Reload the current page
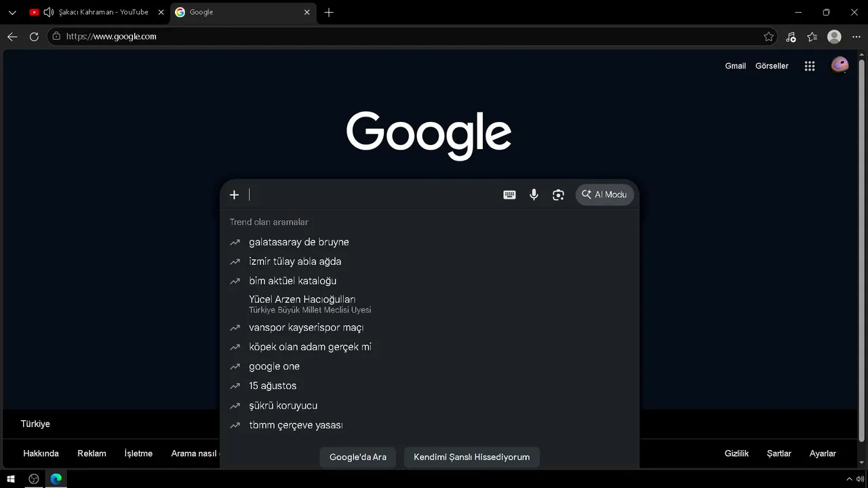This screenshot has height=488, width=868. pos(34,37)
